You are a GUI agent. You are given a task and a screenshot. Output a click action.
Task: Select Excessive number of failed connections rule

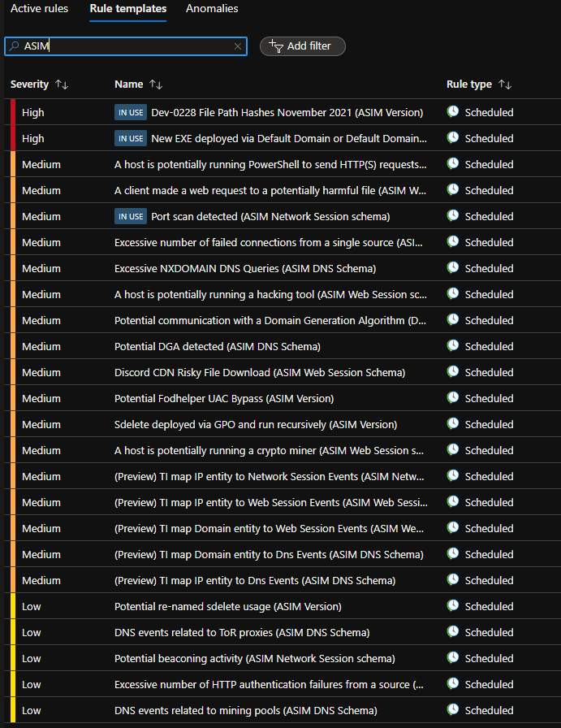pos(268,242)
